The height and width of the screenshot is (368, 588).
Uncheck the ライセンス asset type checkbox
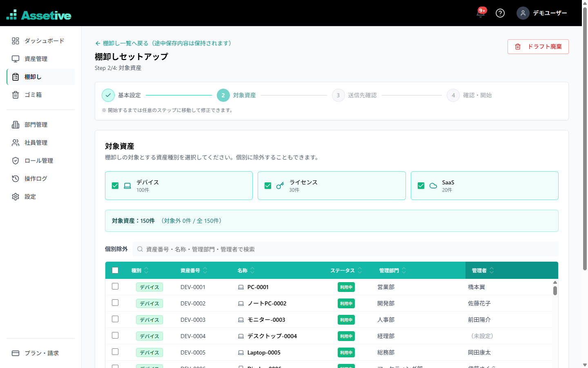268,186
